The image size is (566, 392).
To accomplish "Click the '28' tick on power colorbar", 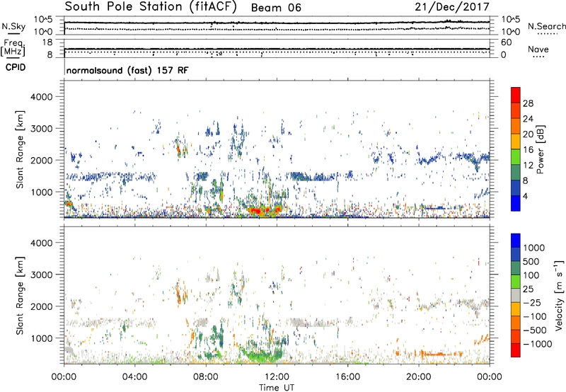I will [528, 103].
